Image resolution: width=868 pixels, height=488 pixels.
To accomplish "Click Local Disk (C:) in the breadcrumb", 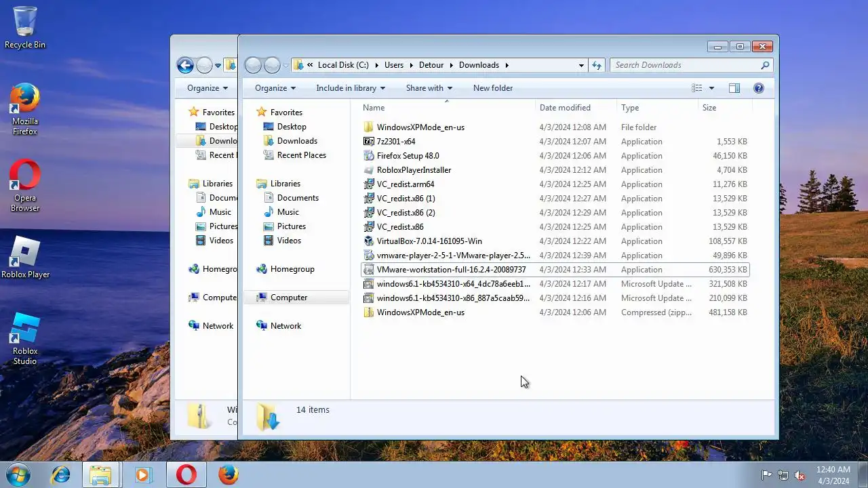I will coord(343,65).
